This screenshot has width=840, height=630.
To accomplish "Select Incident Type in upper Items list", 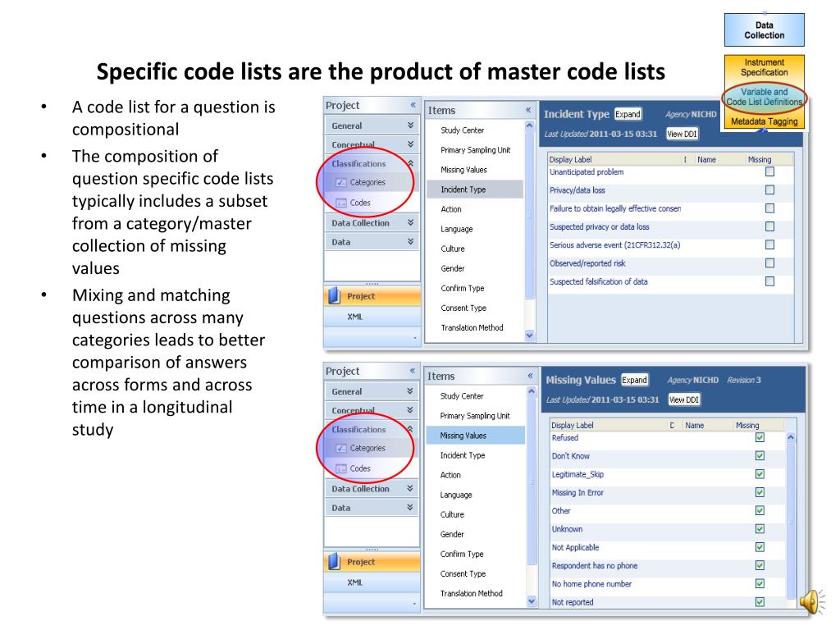I will [475, 189].
